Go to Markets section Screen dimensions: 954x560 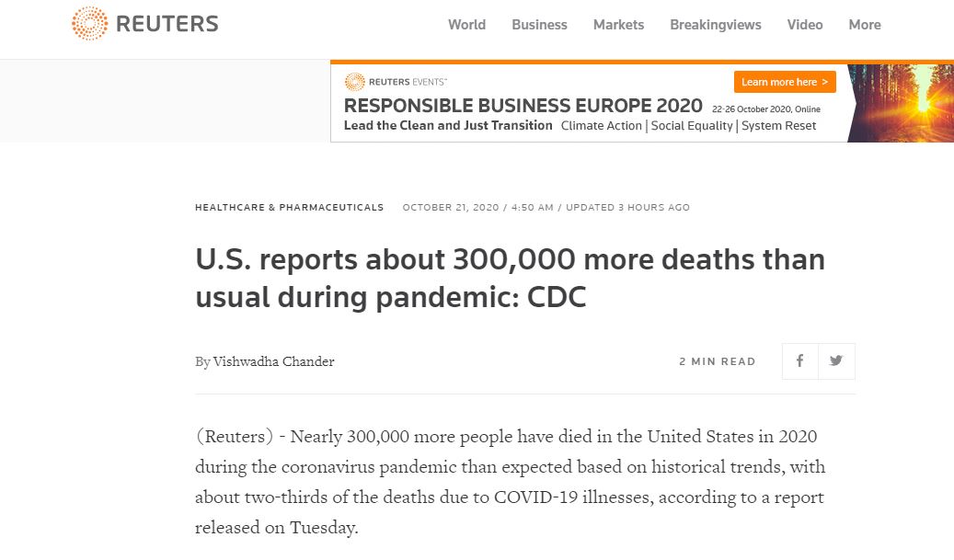(x=618, y=25)
